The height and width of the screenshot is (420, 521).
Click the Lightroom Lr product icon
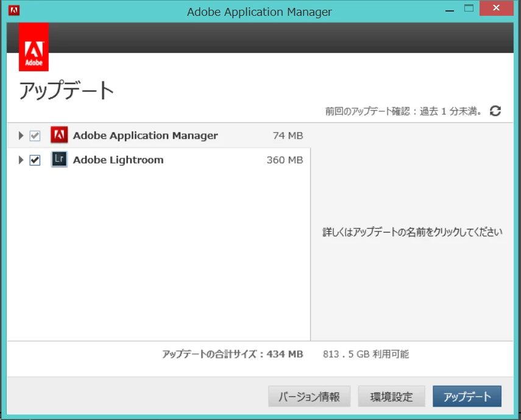coord(59,159)
